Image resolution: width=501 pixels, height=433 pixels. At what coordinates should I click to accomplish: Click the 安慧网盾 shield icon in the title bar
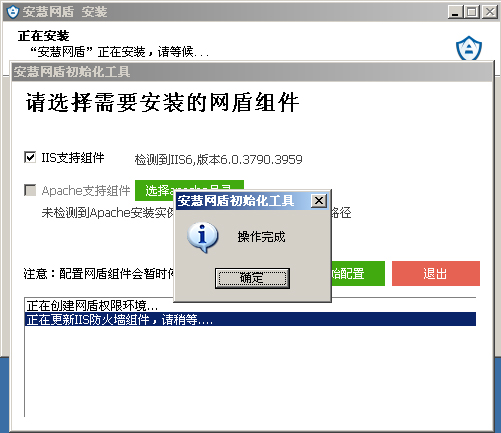pos(13,12)
